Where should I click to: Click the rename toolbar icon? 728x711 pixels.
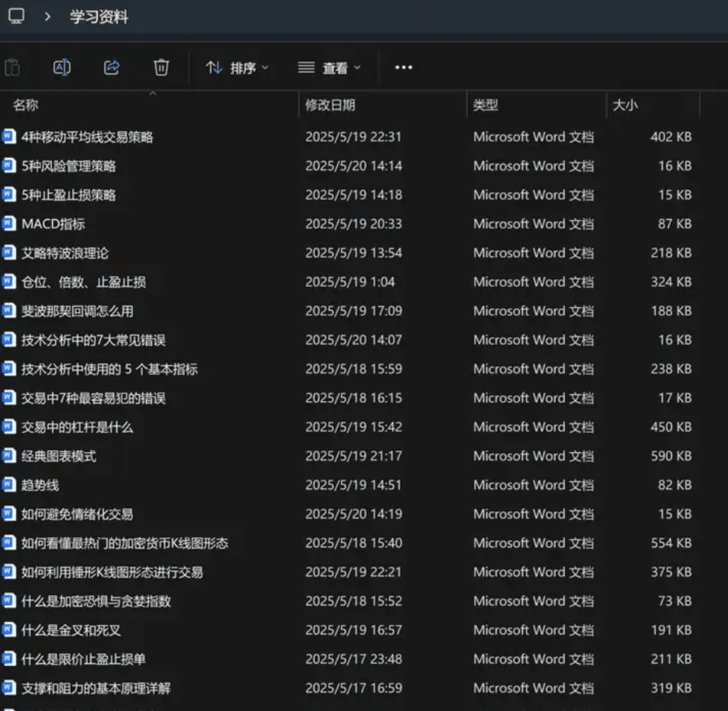(x=61, y=68)
